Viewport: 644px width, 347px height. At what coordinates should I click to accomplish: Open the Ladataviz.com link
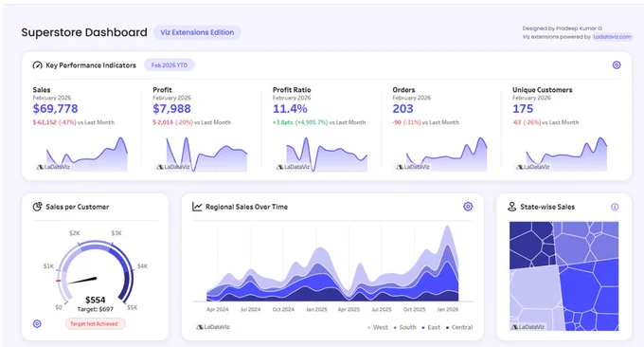tap(613, 37)
